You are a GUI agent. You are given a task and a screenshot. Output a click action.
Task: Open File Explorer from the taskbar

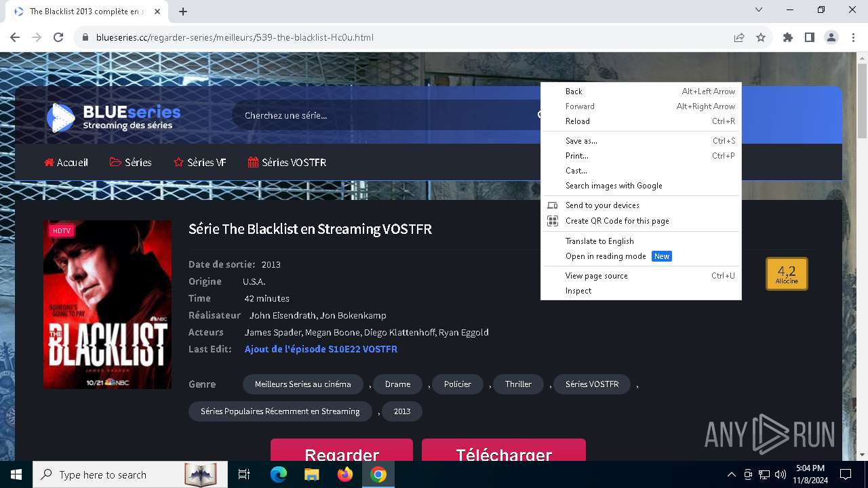tap(311, 474)
